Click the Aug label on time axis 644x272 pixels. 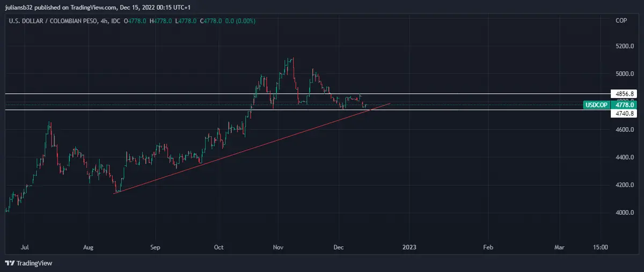tap(89, 247)
